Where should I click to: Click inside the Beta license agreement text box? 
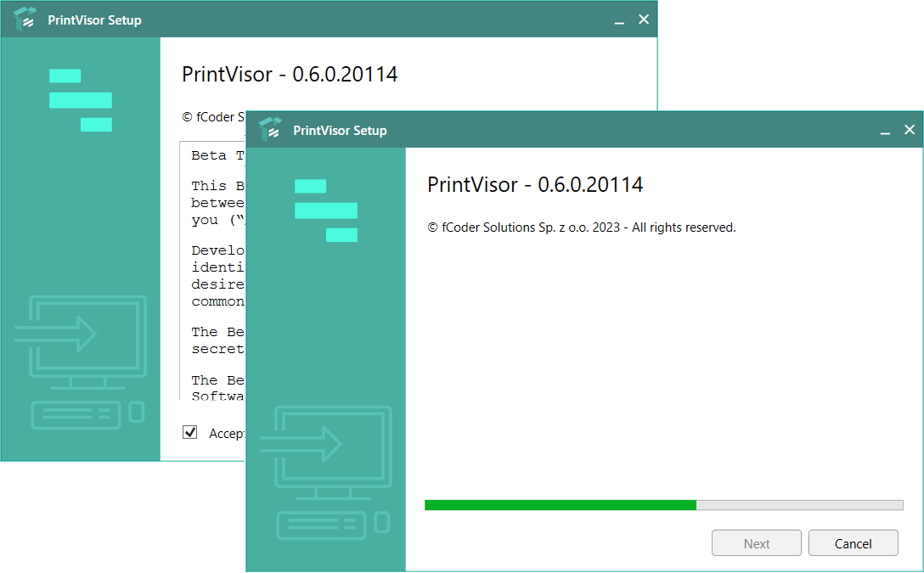[x=212, y=272]
